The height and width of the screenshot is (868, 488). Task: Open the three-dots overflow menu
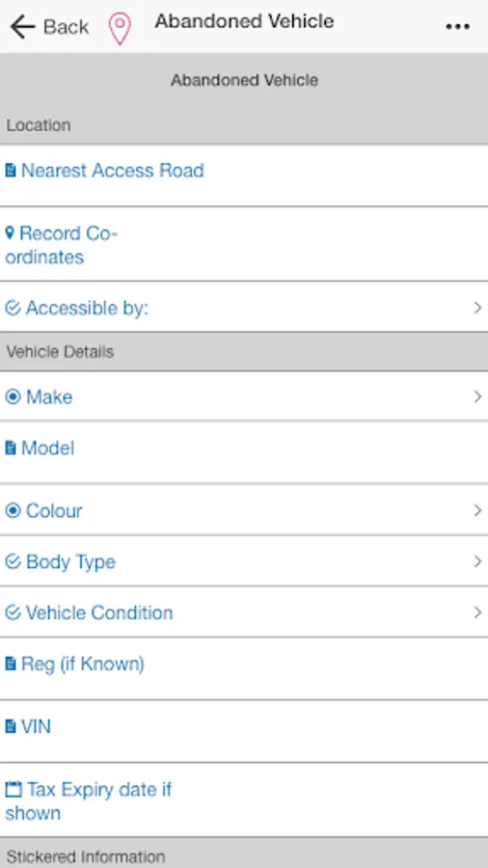click(x=457, y=27)
